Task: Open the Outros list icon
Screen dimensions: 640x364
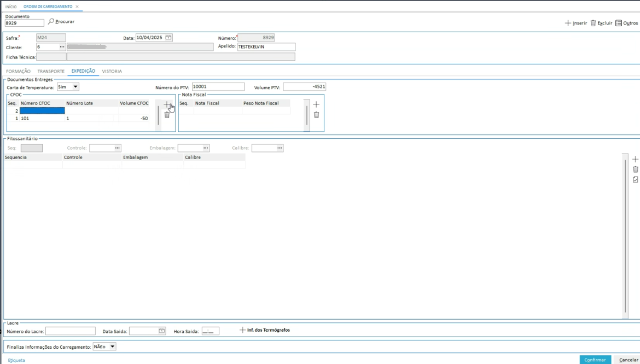Action: [618, 24]
